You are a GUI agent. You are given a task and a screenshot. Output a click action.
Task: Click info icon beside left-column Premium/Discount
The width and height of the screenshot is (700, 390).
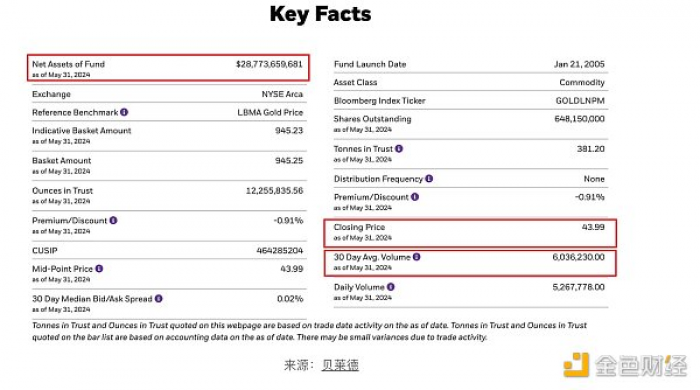(113, 220)
